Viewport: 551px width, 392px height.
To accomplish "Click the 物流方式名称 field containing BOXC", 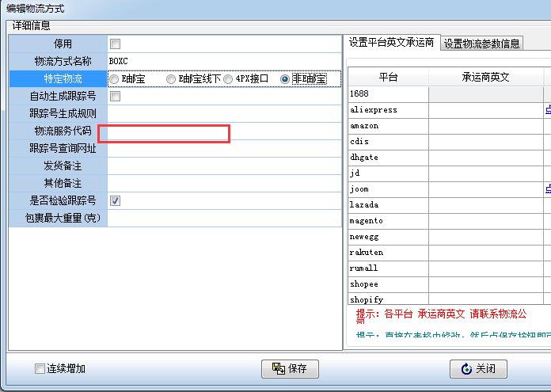I will (x=224, y=61).
